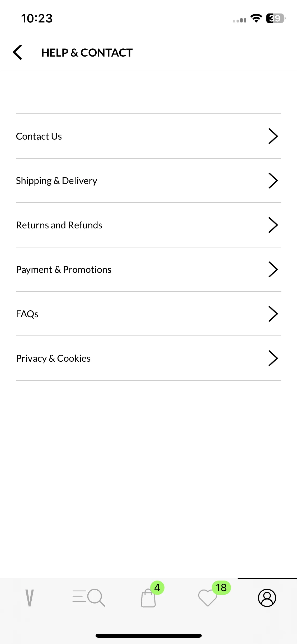Open Shipping & Delivery menu entry

coord(148,181)
